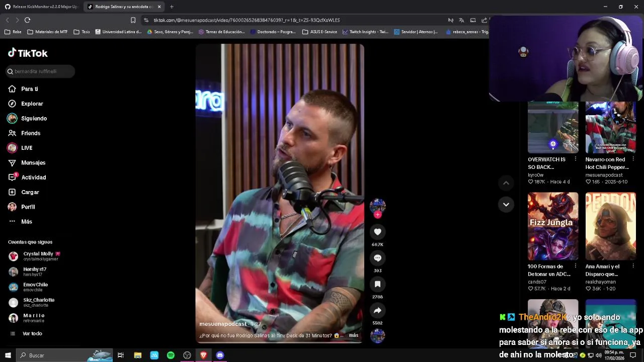The height and width of the screenshot is (362, 644).
Task: Open Twitch Insights bookmark
Action: point(365,32)
